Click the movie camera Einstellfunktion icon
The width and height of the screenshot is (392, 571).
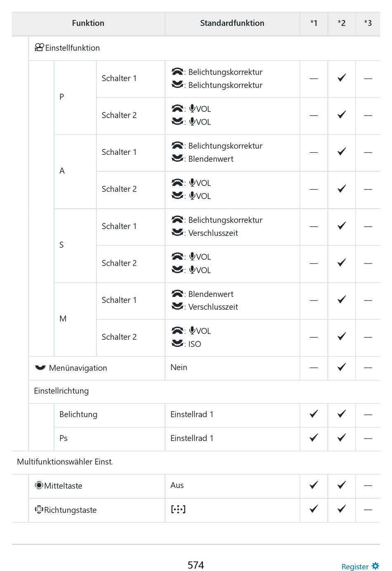(x=39, y=47)
